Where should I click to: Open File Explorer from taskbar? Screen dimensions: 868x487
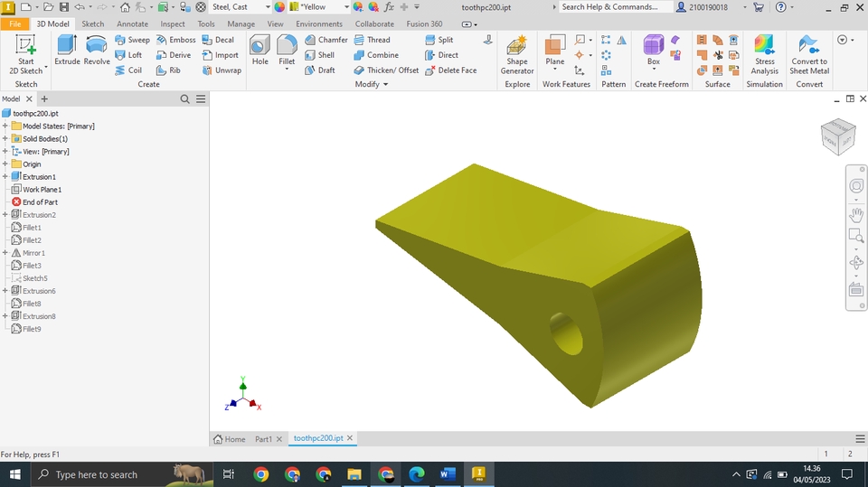click(354, 474)
